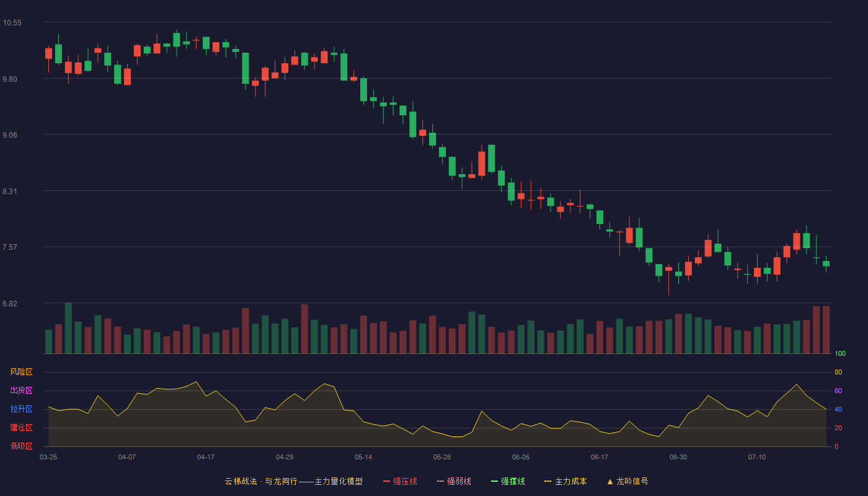
Task: Toggle the 强撑线 legend series
Action: click(x=508, y=481)
